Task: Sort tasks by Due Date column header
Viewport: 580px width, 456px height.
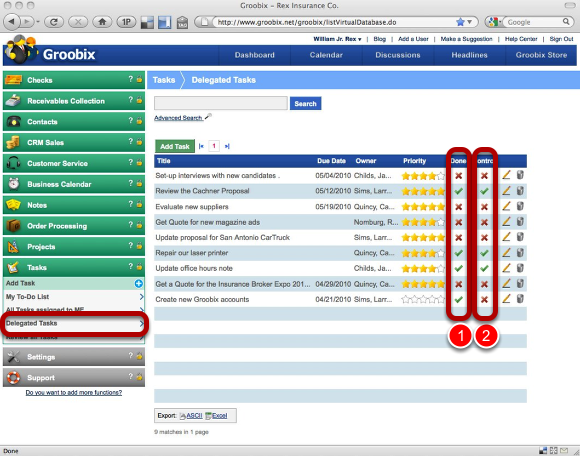Action: [x=331, y=161]
